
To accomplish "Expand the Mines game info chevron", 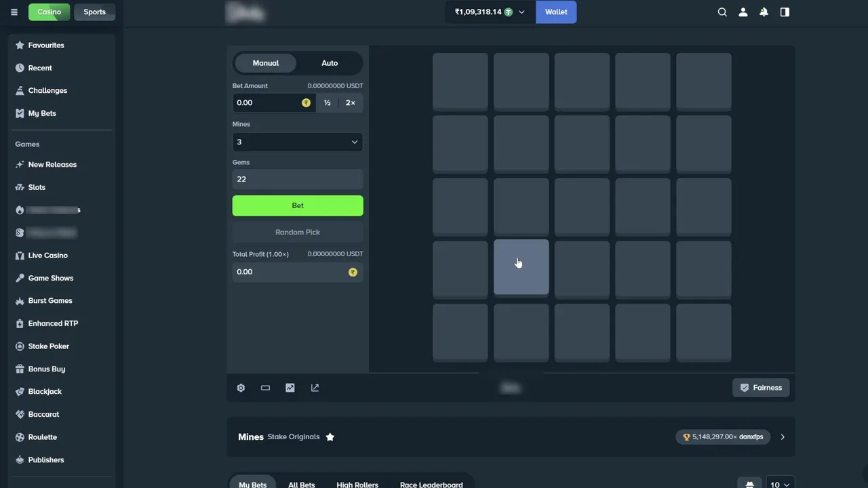I will tap(783, 437).
